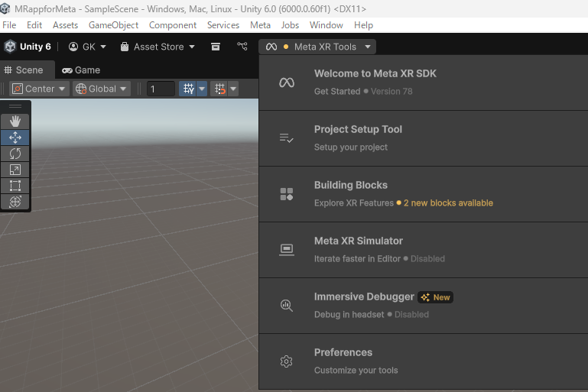Open the Global handle rotation dropdown
Image resolution: width=588 pixels, height=392 pixels.
point(101,89)
